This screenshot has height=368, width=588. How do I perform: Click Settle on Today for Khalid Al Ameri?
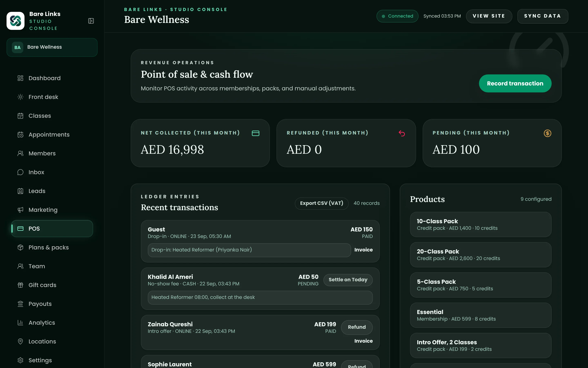[348, 280]
